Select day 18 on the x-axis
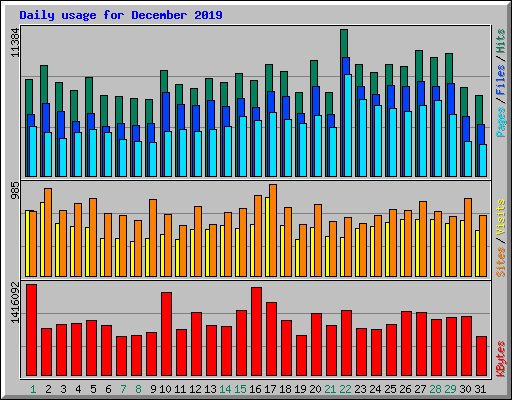This screenshot has width=512, height=400. [285, 389]
